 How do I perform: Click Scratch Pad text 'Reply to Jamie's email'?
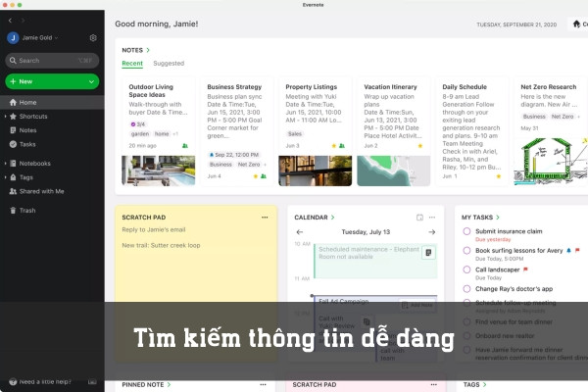click(154, 229)
